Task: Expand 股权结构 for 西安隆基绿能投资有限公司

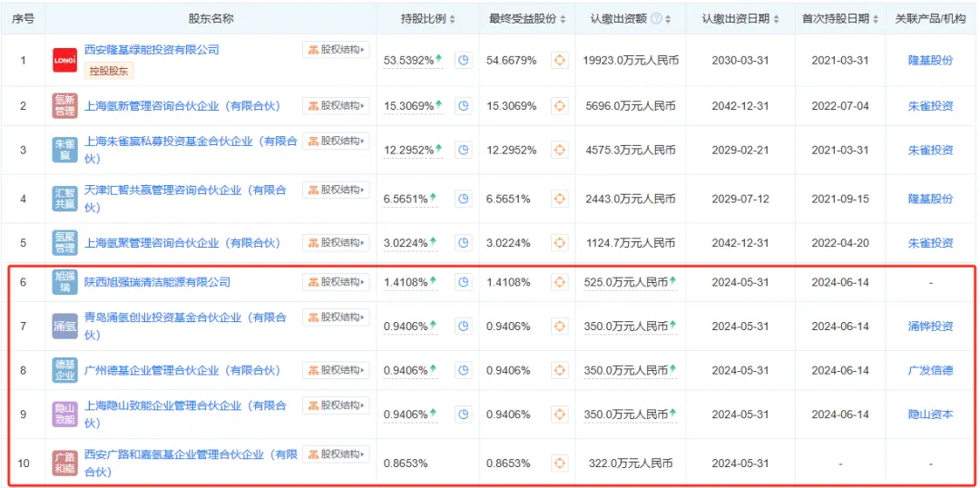Action: (x=336, y=49)
